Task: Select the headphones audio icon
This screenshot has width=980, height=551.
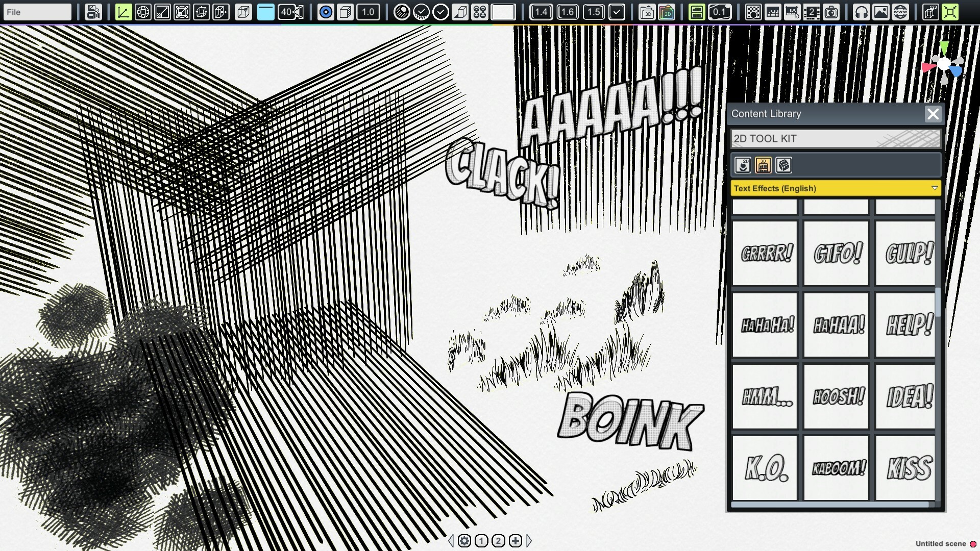Action: (862, 11)
